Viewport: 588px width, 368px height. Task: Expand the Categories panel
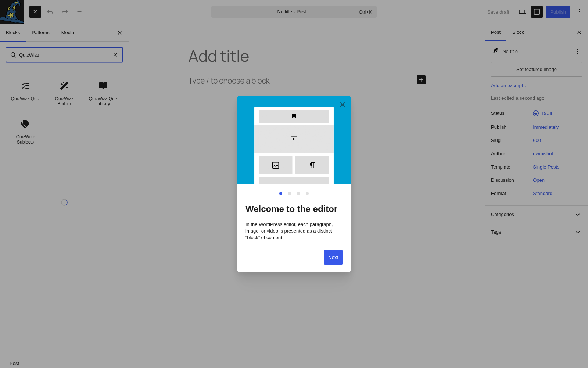(x=537, y=215)
